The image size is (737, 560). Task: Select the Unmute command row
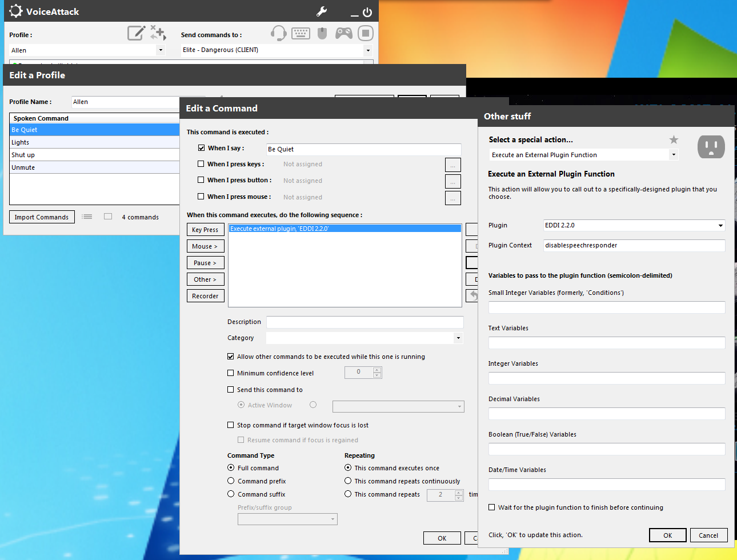point(95,167)
